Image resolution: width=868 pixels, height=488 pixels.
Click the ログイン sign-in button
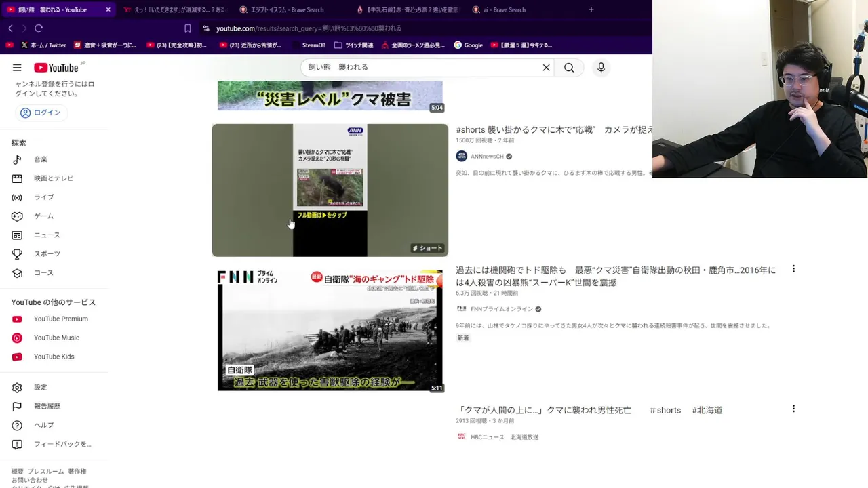tap(41, 113)
